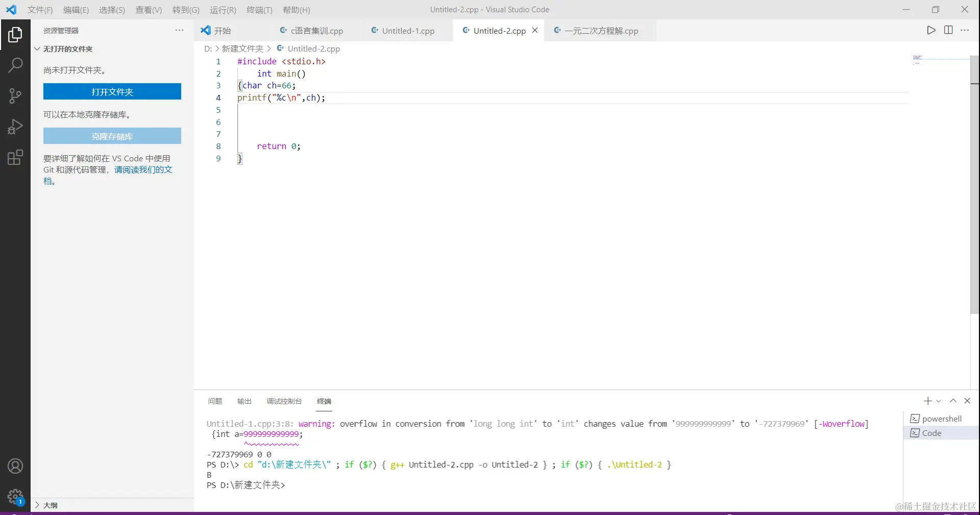This screenshot has width=980, height=515.
Task: Create a new terminal with plus icon
Action: (x=927, y=401)
